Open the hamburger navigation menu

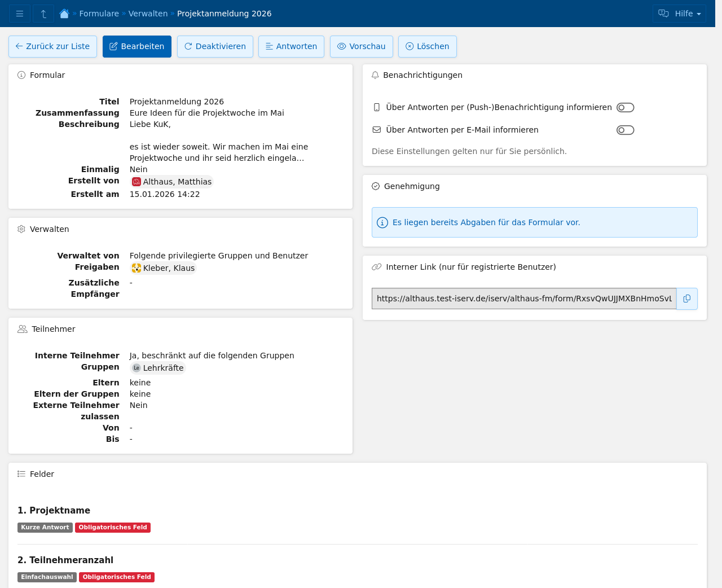20,14
